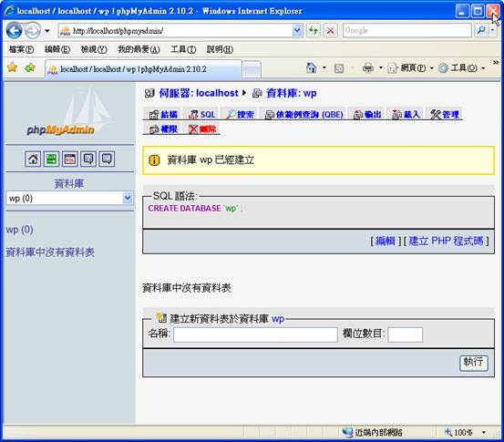Click the phpMyAdmin home icon
Screen dimensions: 504x442
click(33, 159)
